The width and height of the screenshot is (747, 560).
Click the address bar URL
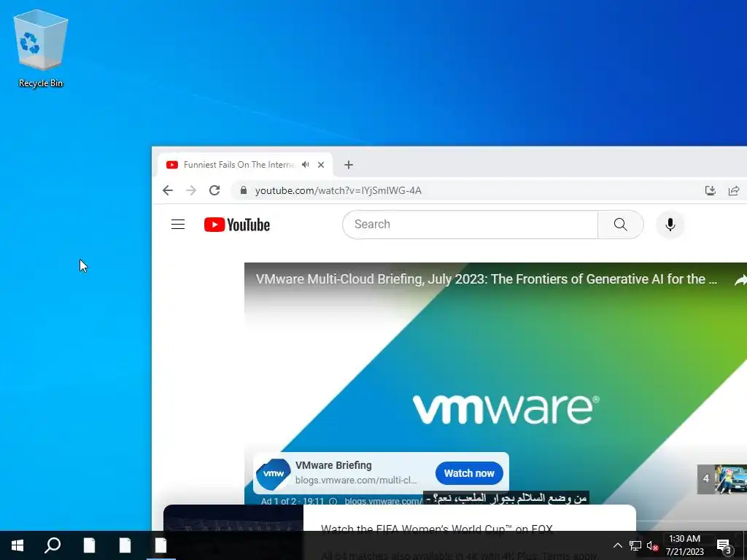click(x=338, y=190)
